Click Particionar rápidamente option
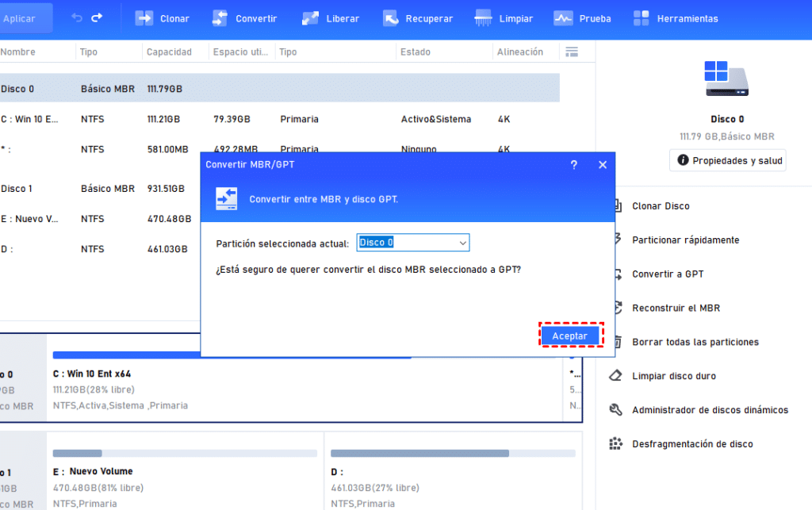 pyautogui.click(x=686, y=240)
